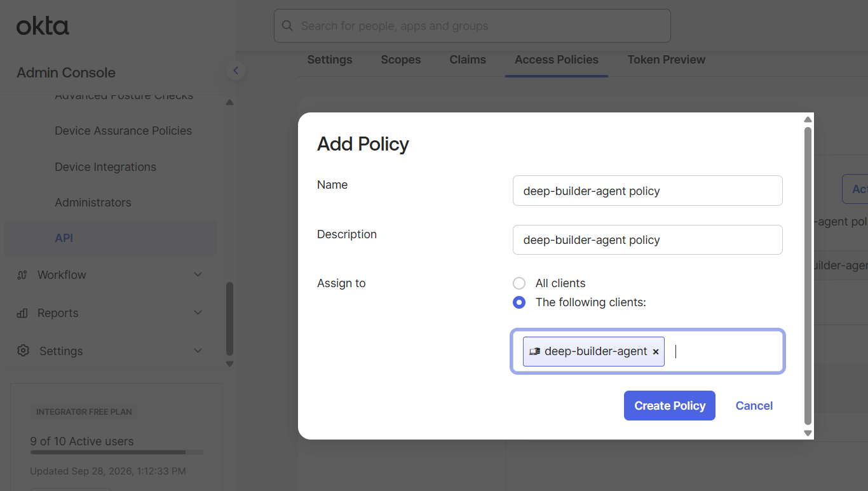The image size is (868, 491).
Task: Open Administrators in sidebar
Action: pos(93,203)
